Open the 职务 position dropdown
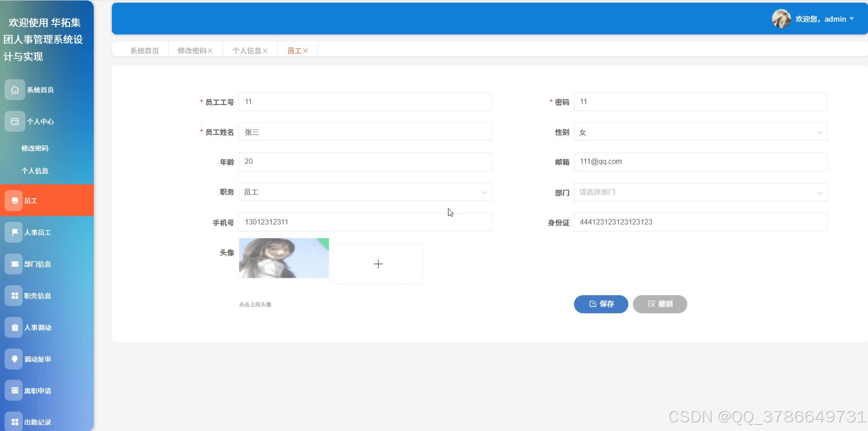This screenshot has width=868, height=431. (x=484, y=192)
